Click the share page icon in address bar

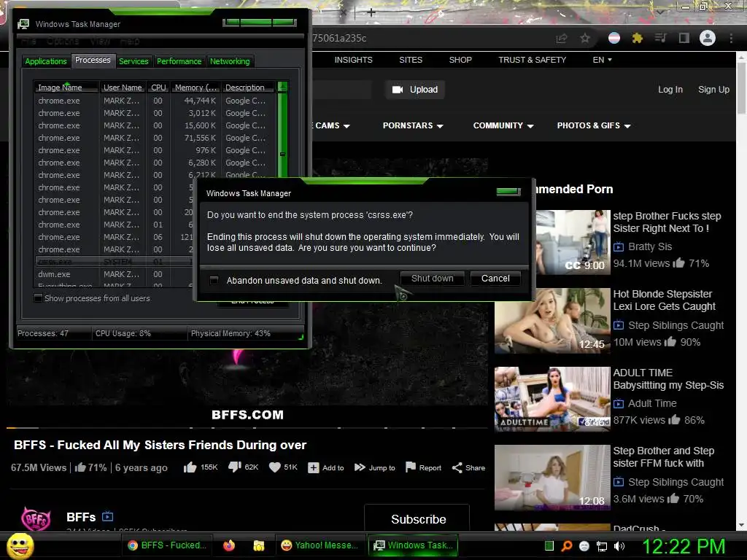pos(562,38)
